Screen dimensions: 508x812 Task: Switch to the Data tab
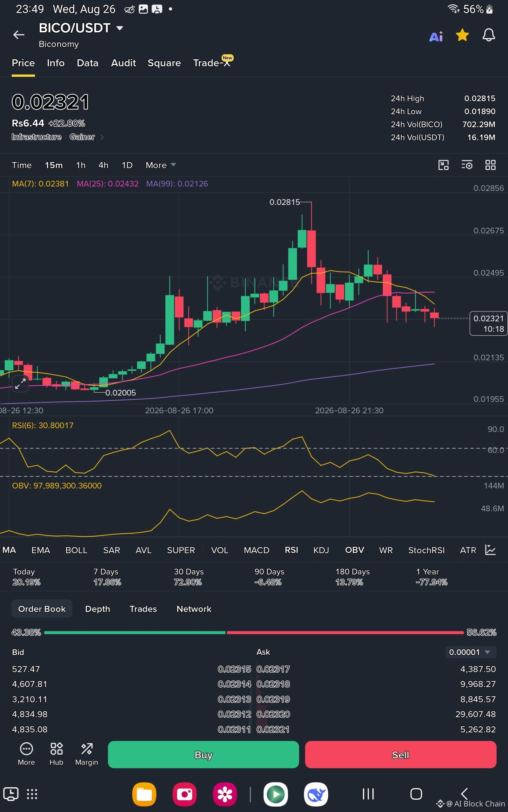tap(88, 63)
